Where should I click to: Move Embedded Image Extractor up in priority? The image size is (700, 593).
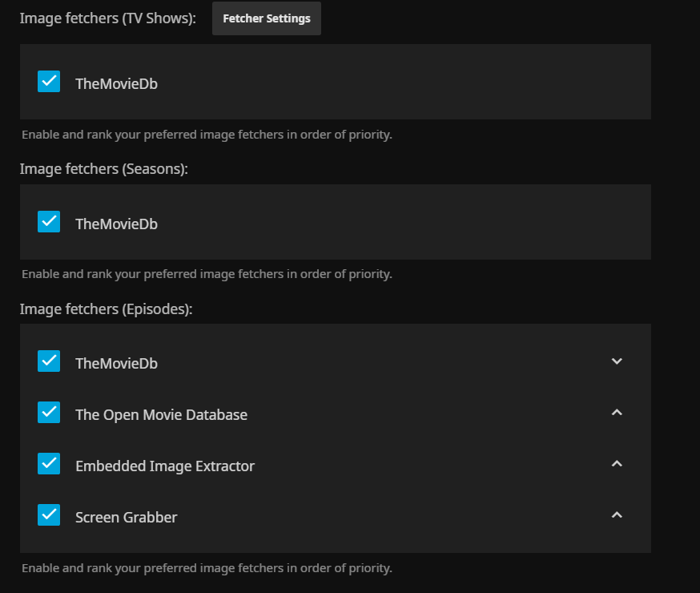(617, 464)
